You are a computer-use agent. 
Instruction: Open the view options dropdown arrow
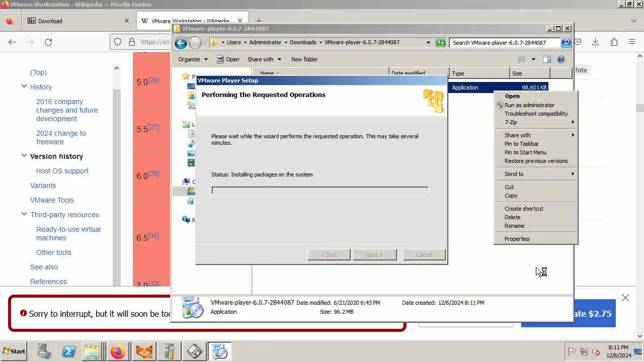pyautogui.click(x=533, y=59)
